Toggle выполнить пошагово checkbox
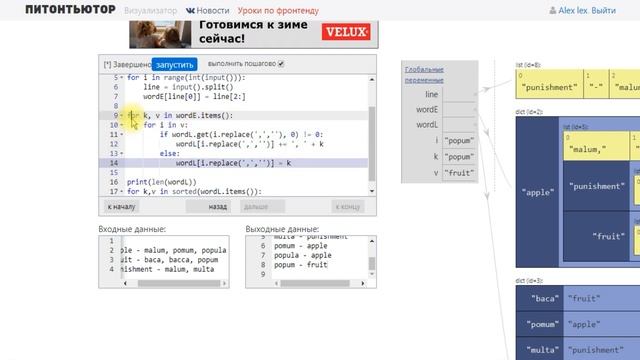Screen dimensions: 640x360 281,64
